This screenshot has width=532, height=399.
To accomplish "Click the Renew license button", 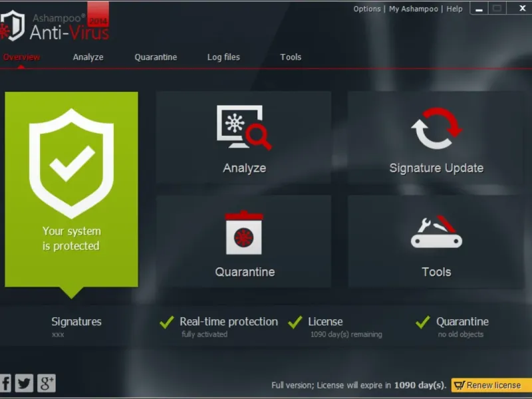I will tap(491, 385).
